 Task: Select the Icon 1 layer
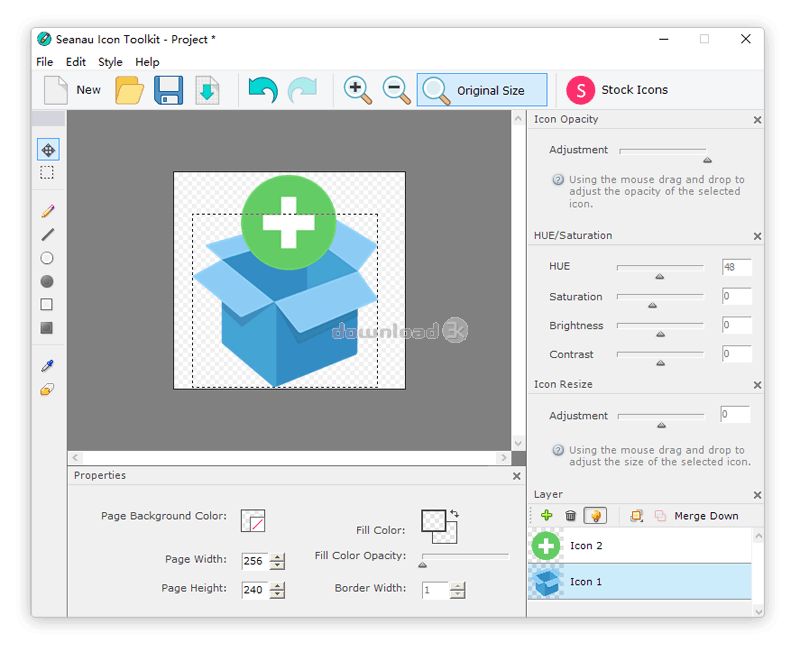pyautogui.click(x=640, y=582)
